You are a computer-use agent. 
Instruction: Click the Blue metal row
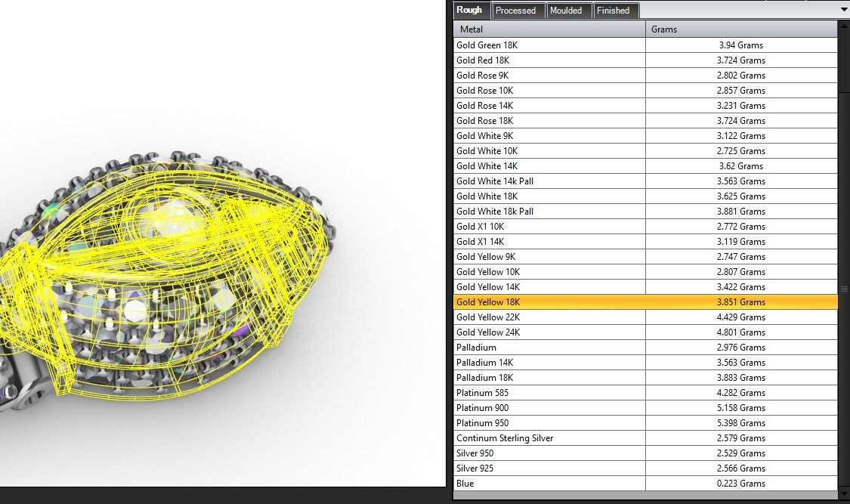point(645,484)
